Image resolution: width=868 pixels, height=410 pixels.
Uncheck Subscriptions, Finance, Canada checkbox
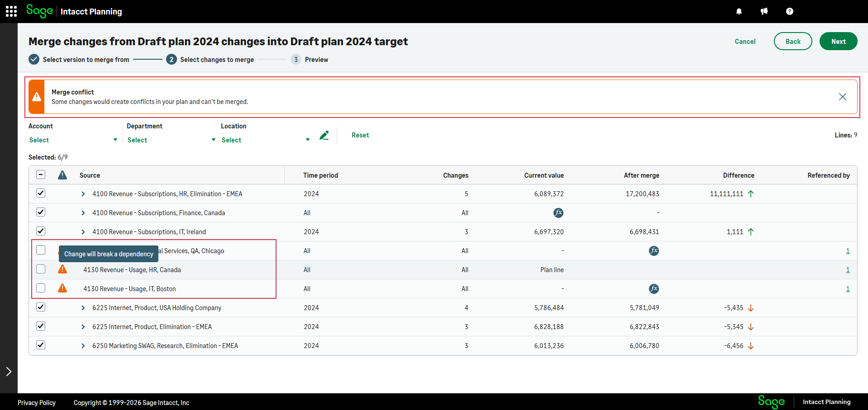[x=41, y=212]
